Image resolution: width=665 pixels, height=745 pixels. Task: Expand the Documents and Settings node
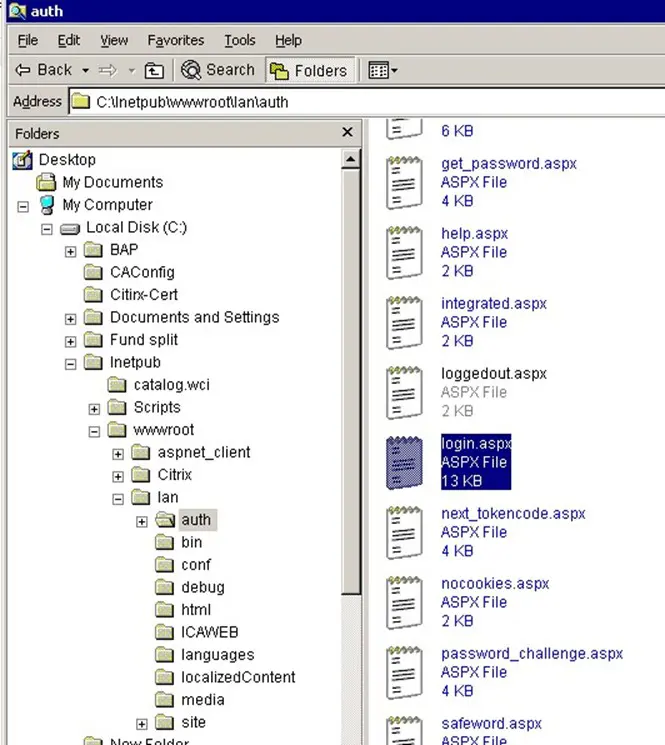(x=70, y=318)
